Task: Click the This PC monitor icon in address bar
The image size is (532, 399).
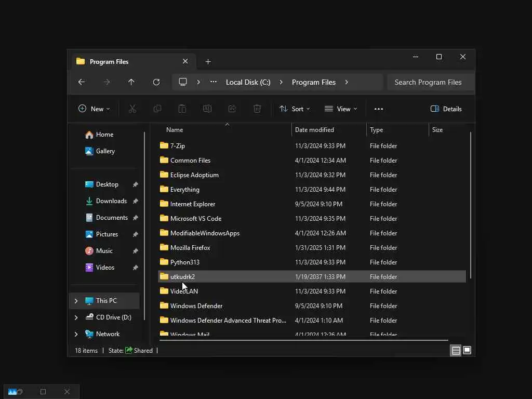Action: pyautogui.click(x=183, y=82)
